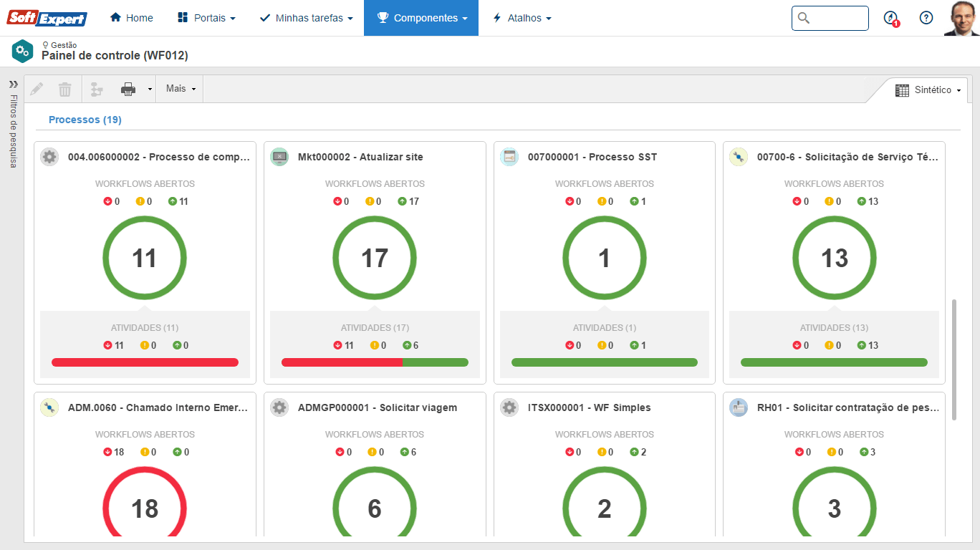Click the trash delete icon
The height and width of the screenshot is (550, 980).
click(65, 89)
